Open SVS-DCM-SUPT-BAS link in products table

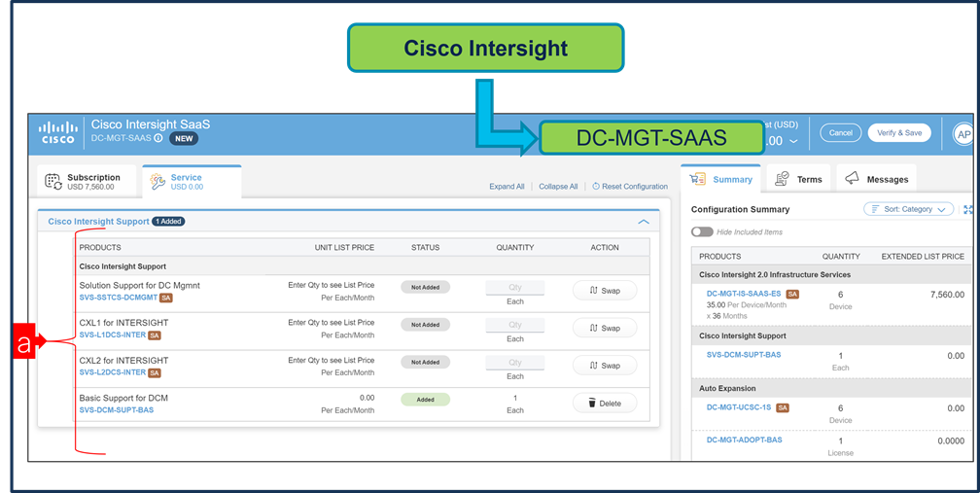point(117,410)
